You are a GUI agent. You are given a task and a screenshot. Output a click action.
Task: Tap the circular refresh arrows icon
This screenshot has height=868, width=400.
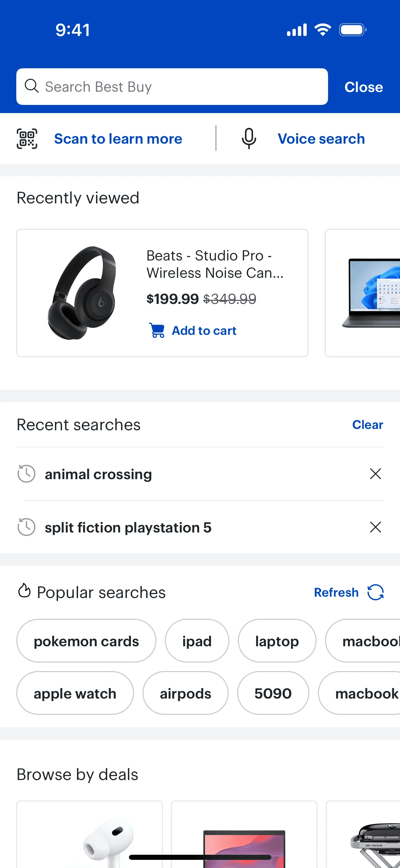pos(375,592)
